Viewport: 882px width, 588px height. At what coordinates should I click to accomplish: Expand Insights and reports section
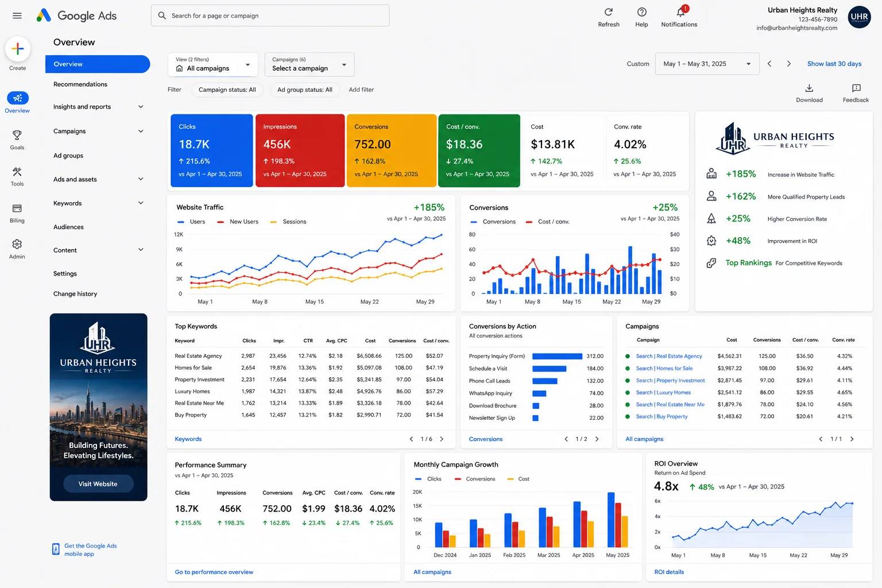[x=141, y=107]
